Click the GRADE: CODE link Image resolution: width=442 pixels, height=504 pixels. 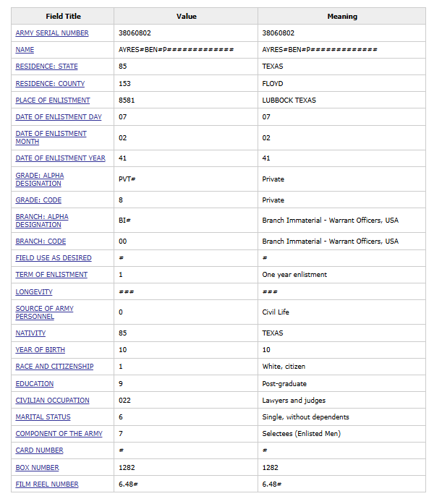click(x=38, y=200)
